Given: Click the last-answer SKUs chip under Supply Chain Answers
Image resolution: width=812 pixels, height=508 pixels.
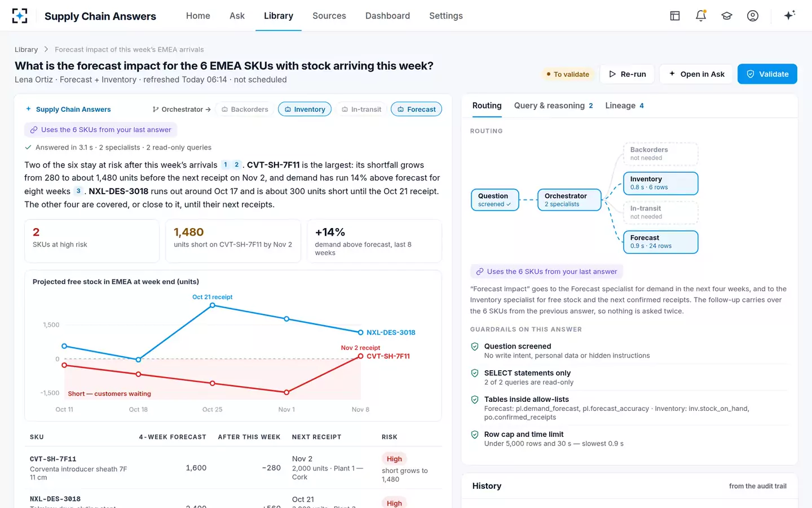Looking at the screenshot, I should coord(100,130).
